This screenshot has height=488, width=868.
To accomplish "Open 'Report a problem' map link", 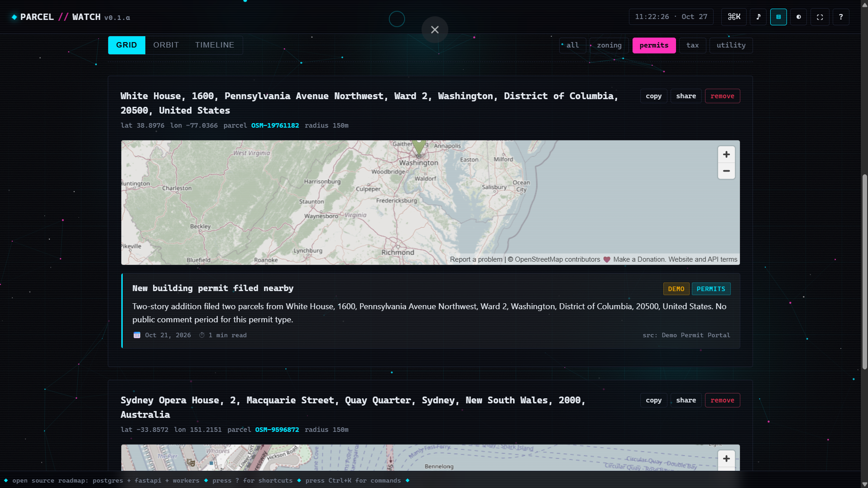I will (476, 259).
